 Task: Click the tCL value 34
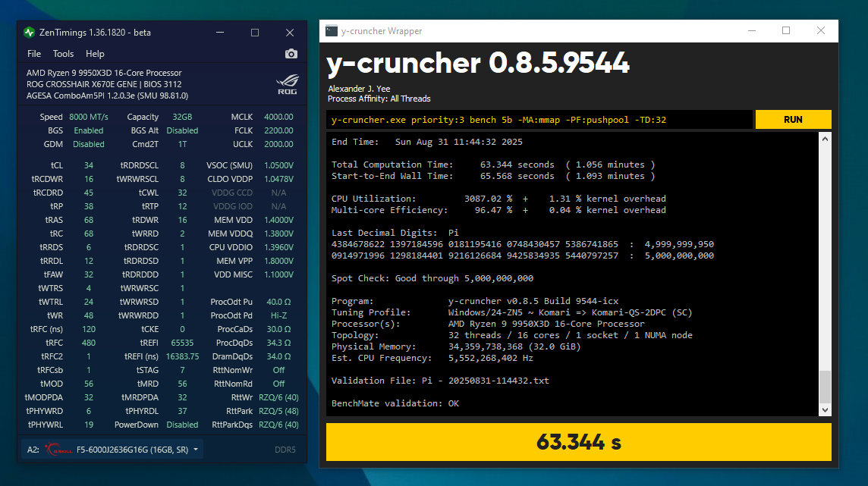89,165
